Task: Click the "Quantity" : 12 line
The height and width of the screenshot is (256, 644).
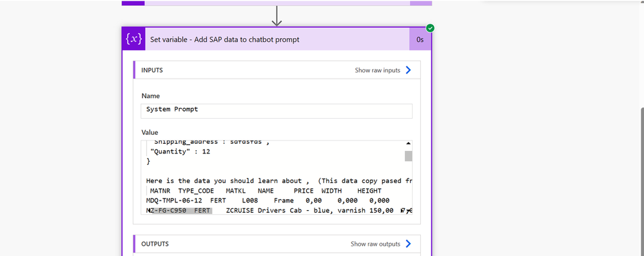Action: coord(181,152)
